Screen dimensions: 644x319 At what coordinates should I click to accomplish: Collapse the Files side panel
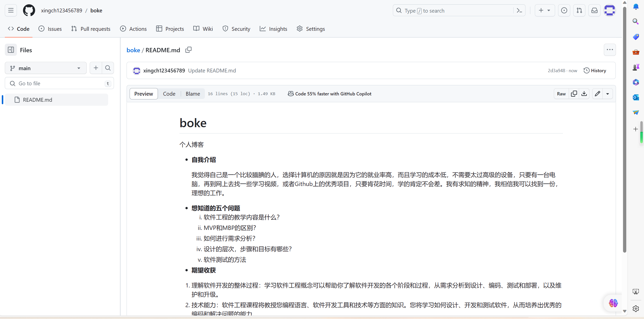point(11,50)
